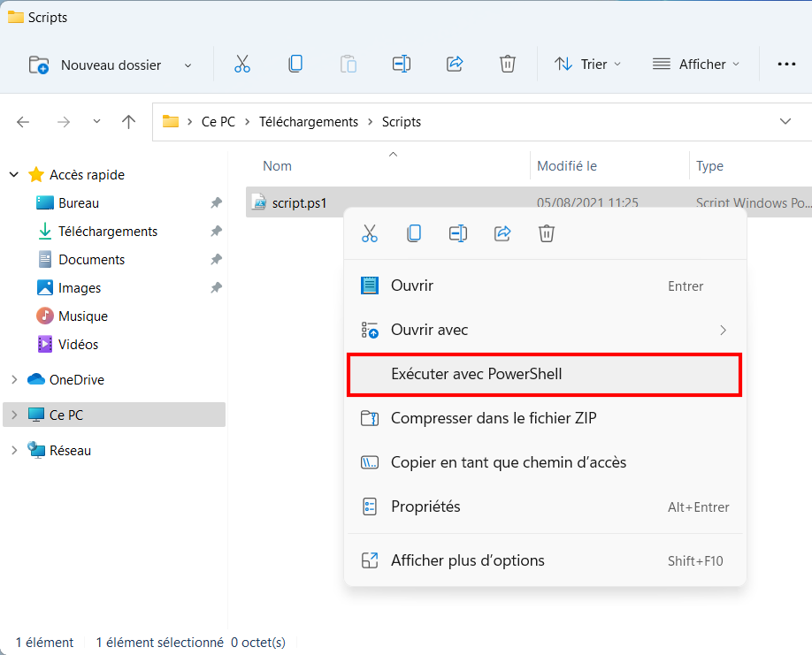Expand the address bar history dropdown
This screenshot has height=655, width=812.
785,122
